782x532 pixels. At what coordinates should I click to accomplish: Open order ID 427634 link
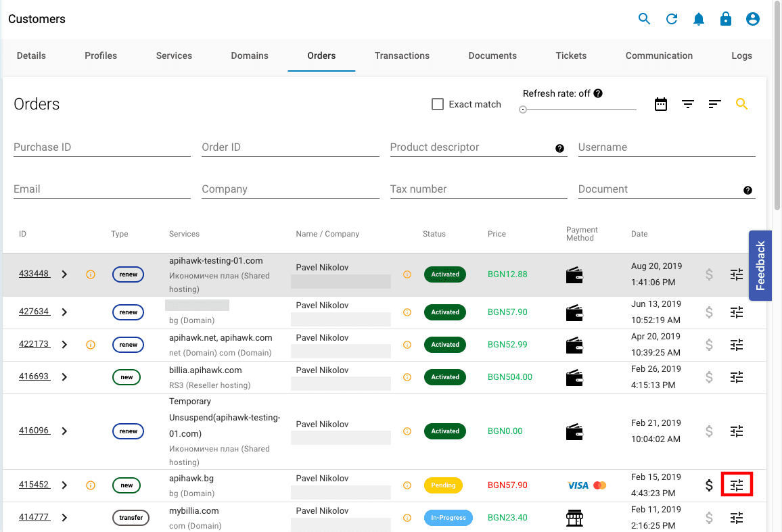(34, 312)
